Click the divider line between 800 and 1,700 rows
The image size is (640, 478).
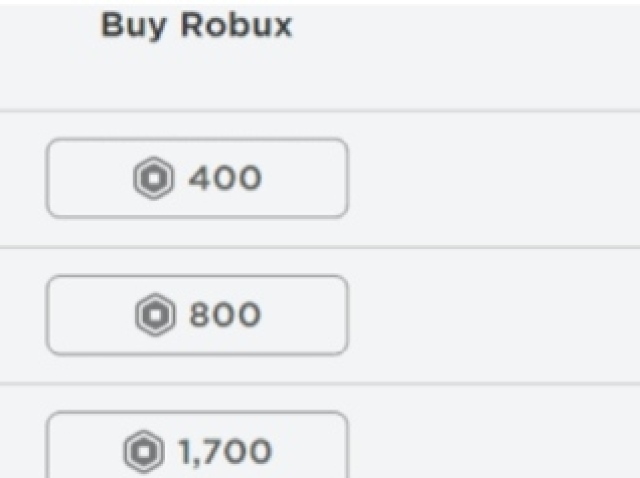tap(320, 384)
